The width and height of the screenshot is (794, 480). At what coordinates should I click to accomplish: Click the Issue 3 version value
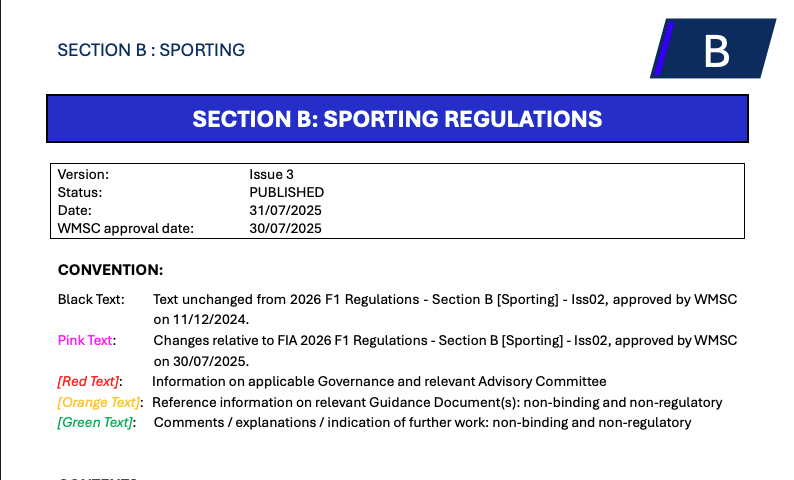click(x=271, y=174)
